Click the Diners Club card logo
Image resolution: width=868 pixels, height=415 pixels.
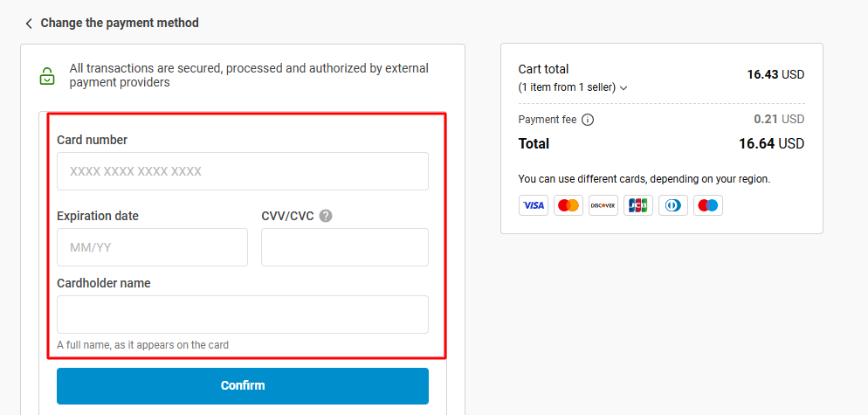click(673, 205)
